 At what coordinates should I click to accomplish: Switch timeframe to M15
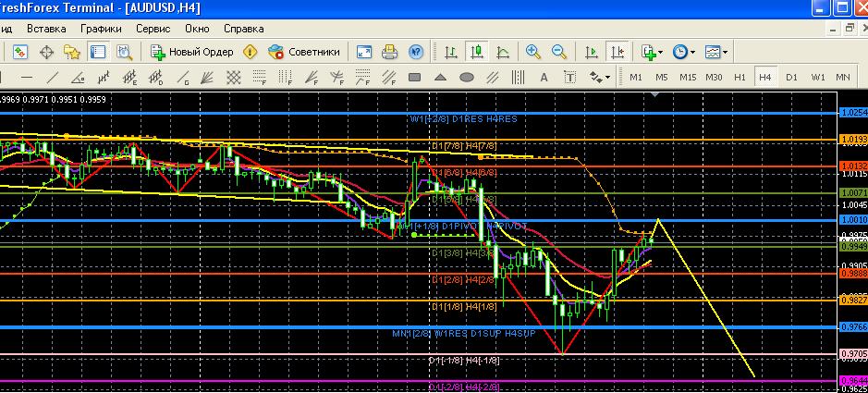[688, 78]
